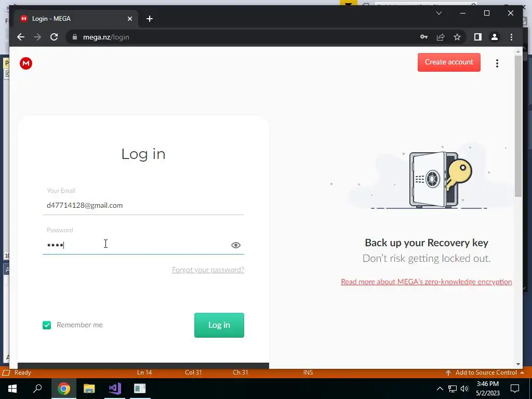Viewport: 532px width, 399px height.
Task: Click 'INS' indicator in status bar
Action: tap(308, 373)
